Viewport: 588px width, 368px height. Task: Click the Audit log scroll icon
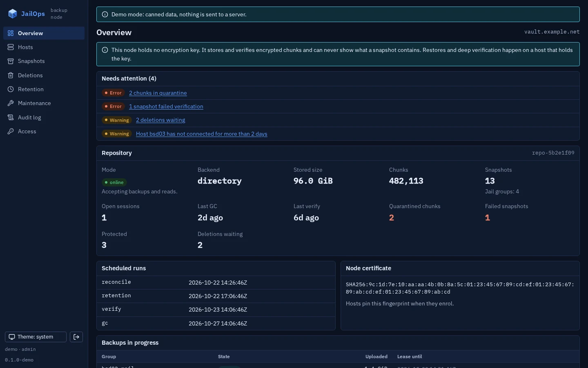tap(11, 117)
